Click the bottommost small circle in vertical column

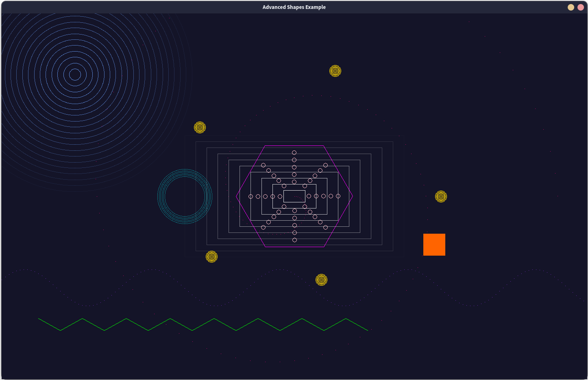(294, 240)
